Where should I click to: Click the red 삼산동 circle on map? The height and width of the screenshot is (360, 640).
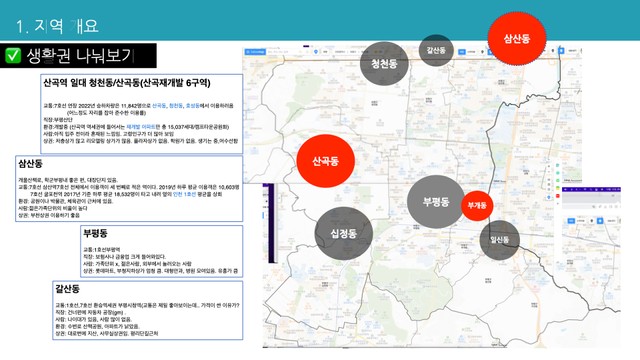coord(517,38)
